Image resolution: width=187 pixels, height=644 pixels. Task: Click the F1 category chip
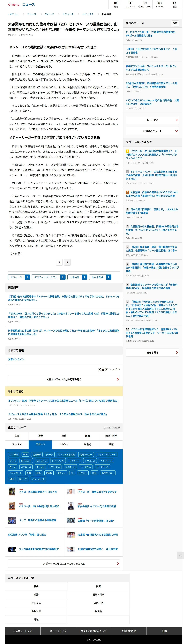point(72,473)
